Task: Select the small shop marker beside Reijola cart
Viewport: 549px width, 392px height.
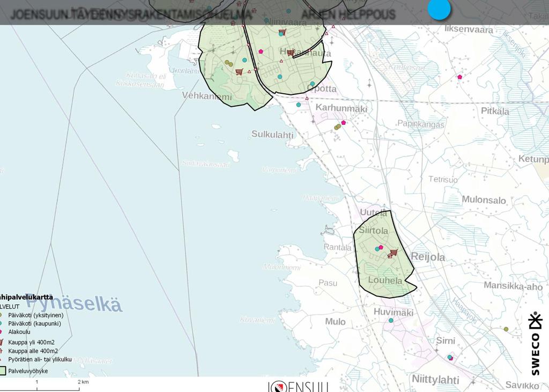Action: (390, 256)
